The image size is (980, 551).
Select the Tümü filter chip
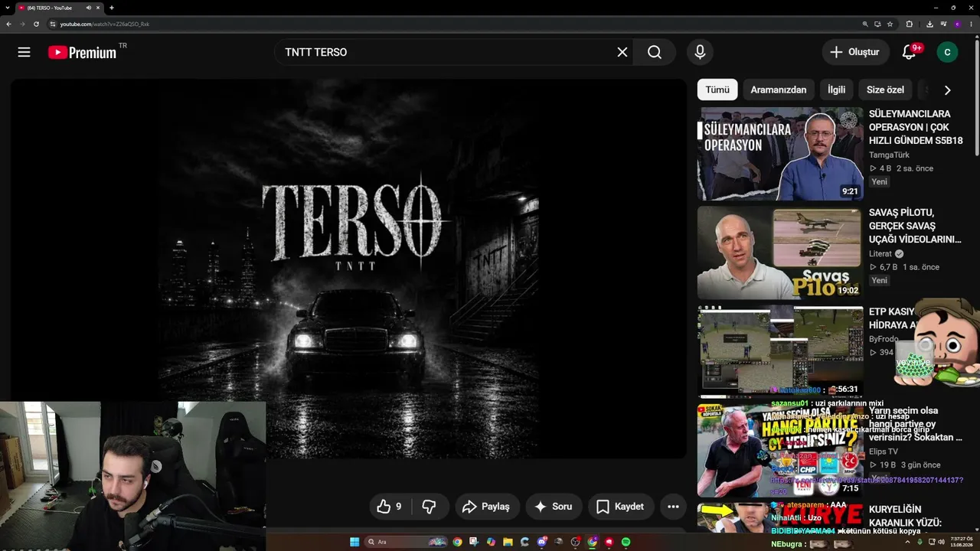coord(717,90)
